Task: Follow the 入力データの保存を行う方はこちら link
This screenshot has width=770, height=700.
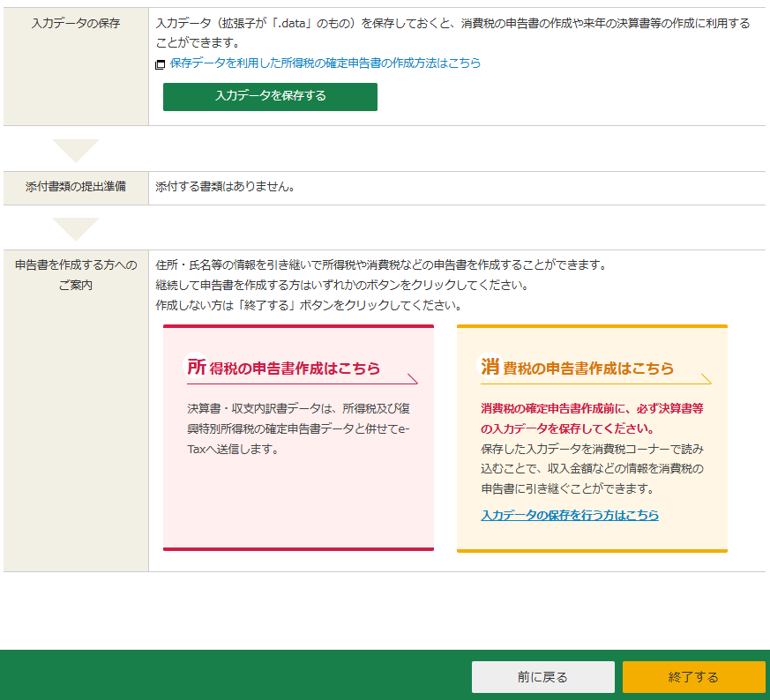Action: point(570,515)
